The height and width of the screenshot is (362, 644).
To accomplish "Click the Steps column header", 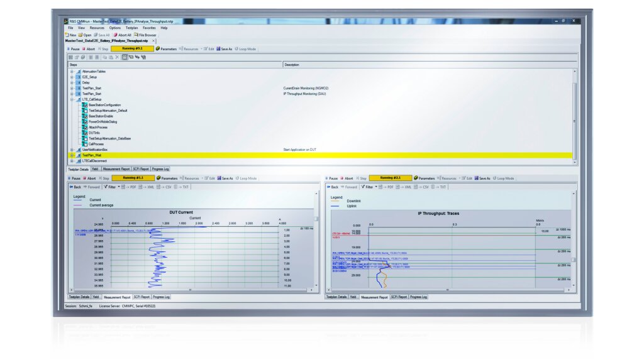I will pyautogui.click(x=175, y=65).
